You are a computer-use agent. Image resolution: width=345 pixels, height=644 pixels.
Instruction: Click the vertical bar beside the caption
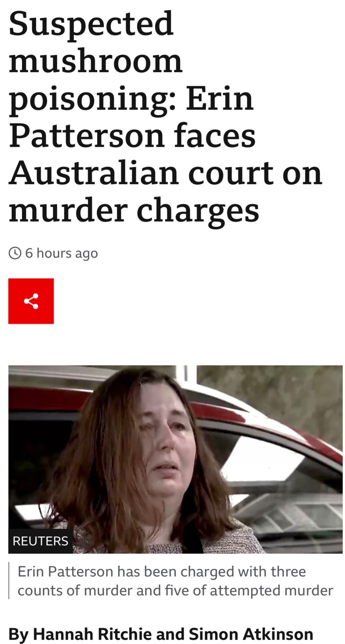tap(9, 580)
